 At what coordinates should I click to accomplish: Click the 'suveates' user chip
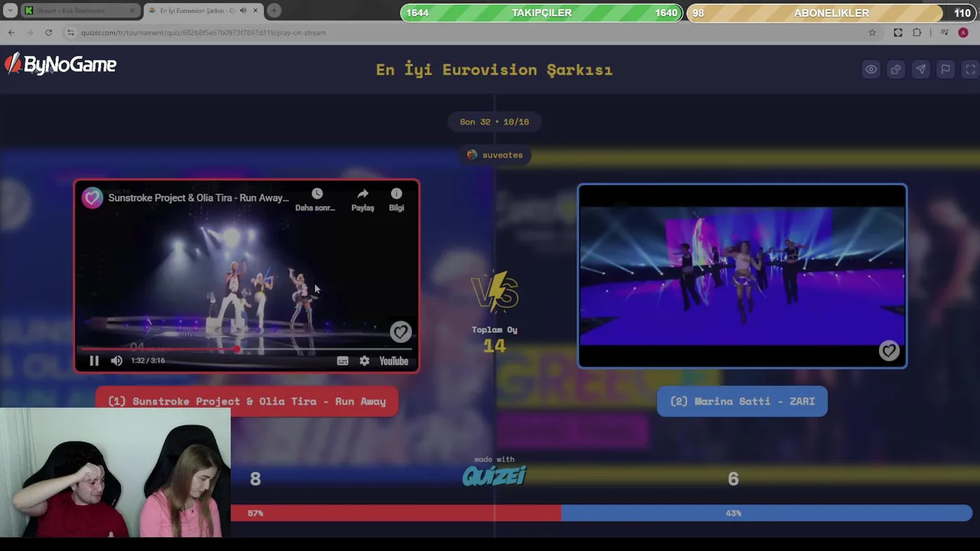pyautogui.click(x=495, y=155)
